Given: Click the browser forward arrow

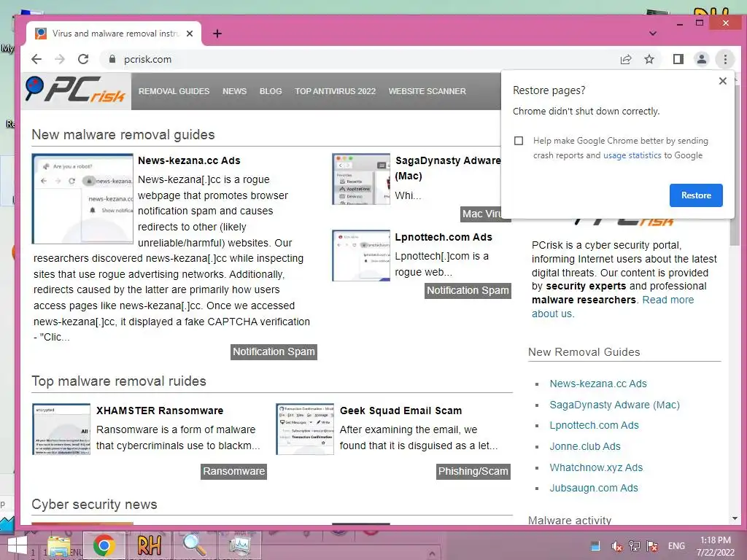Looking at the screenshot, I should [x=60, y=59].
